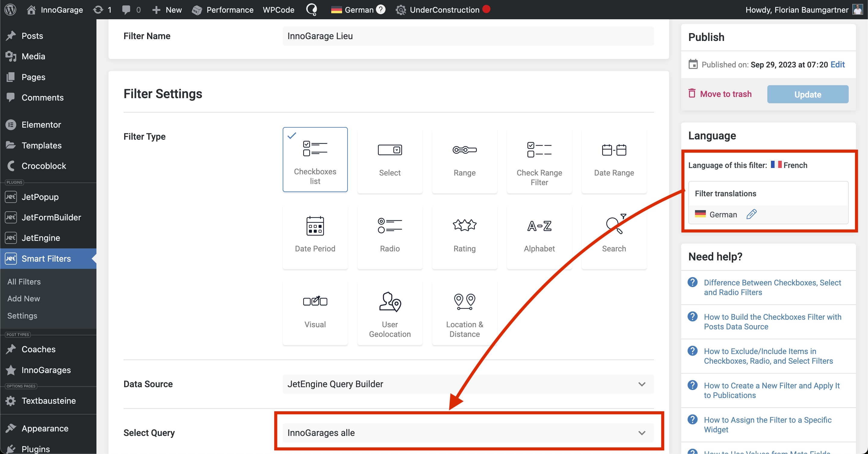Click the search-like Q icon in admin bar
868x454 pixels.
[x=312, y=9]
